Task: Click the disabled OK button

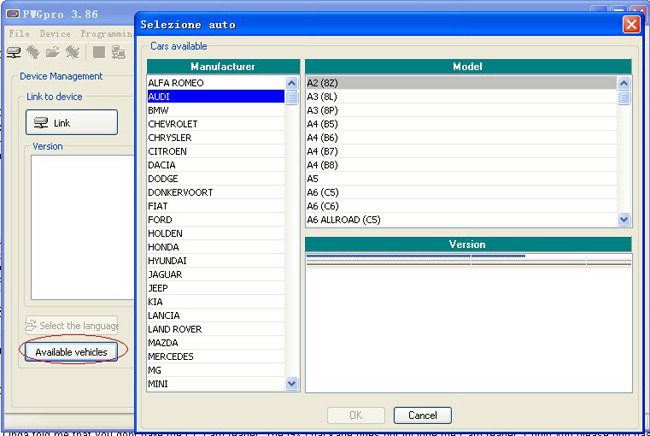Action: coord(356,415)
